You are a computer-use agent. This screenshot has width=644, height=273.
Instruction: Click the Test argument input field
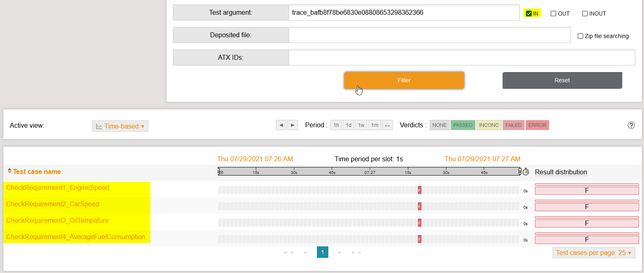[404, 13]
